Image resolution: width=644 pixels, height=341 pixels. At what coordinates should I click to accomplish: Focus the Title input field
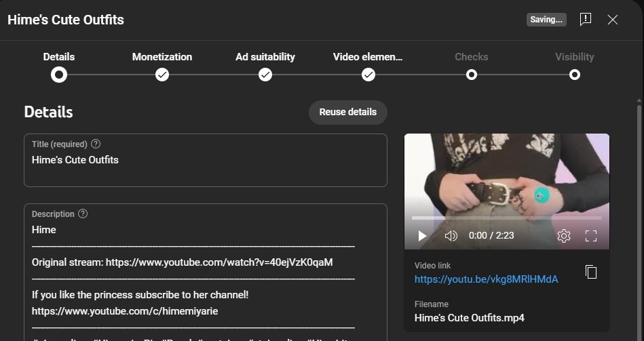(206, 161)
